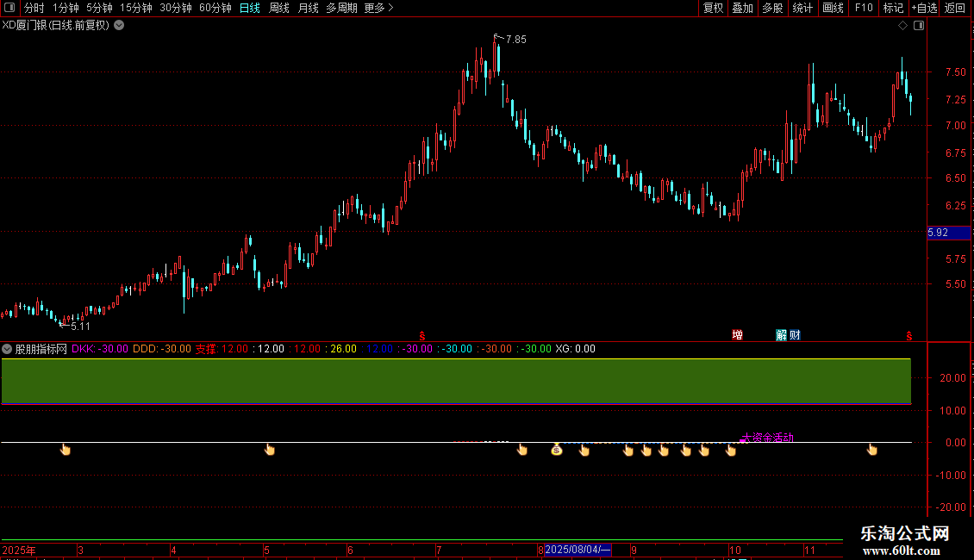The width and height of the screenshot is (974, 560).
Task: Toggle the 复权 adjustment option
Action: 713,8
